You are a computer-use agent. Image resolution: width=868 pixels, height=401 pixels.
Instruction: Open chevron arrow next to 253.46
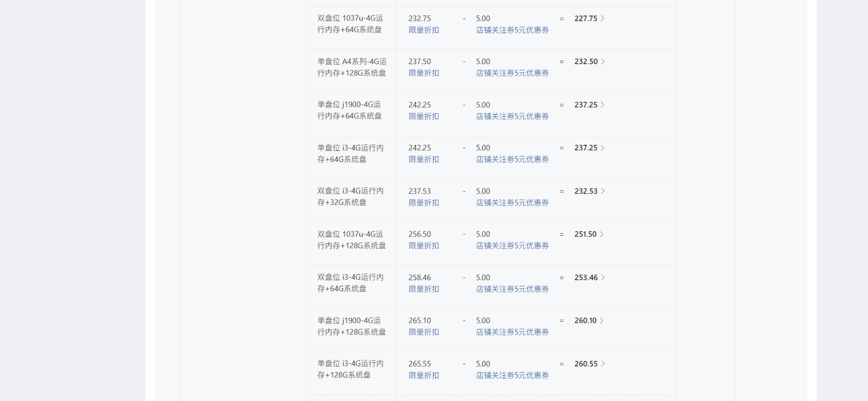pos(603,277)
